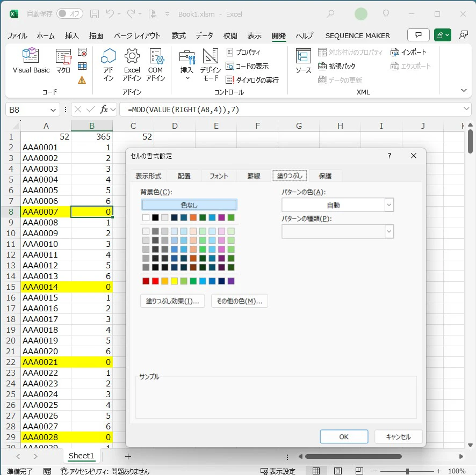Open the Undo history dropdown arrow
Image resolution: width=476 pixels, height=475 pixels.
(119, 14)
